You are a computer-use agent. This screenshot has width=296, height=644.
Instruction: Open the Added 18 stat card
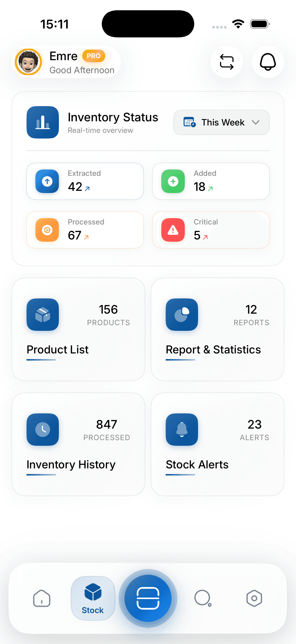pyautogui.click(x=211, y=181)
